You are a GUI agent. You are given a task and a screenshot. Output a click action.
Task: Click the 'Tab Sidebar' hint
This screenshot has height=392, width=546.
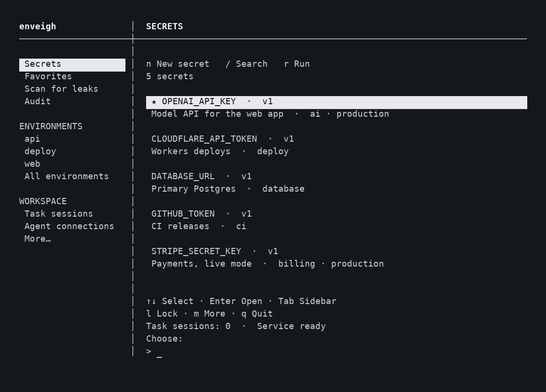[307, 302]
